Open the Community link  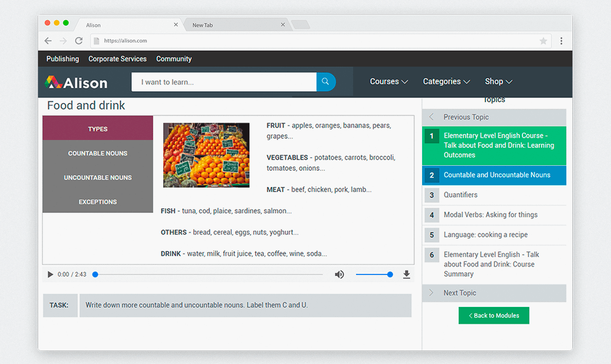tap(174, 59)
